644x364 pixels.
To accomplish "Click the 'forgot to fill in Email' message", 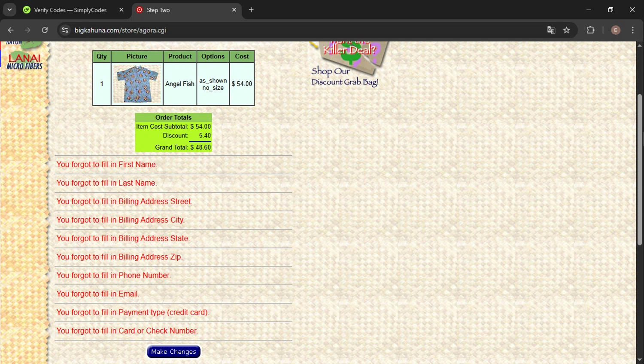I will [x=98, y=294].
